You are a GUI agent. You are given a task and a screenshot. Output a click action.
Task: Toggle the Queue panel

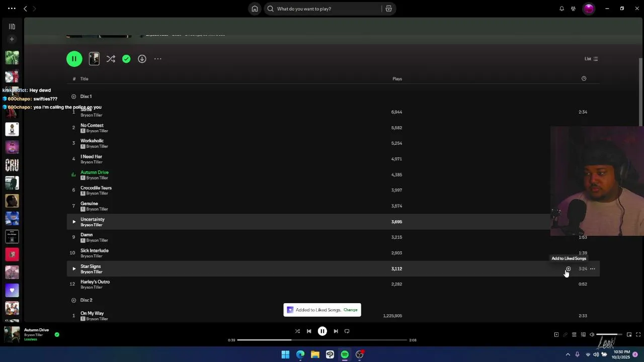click(x=574, y=335)
